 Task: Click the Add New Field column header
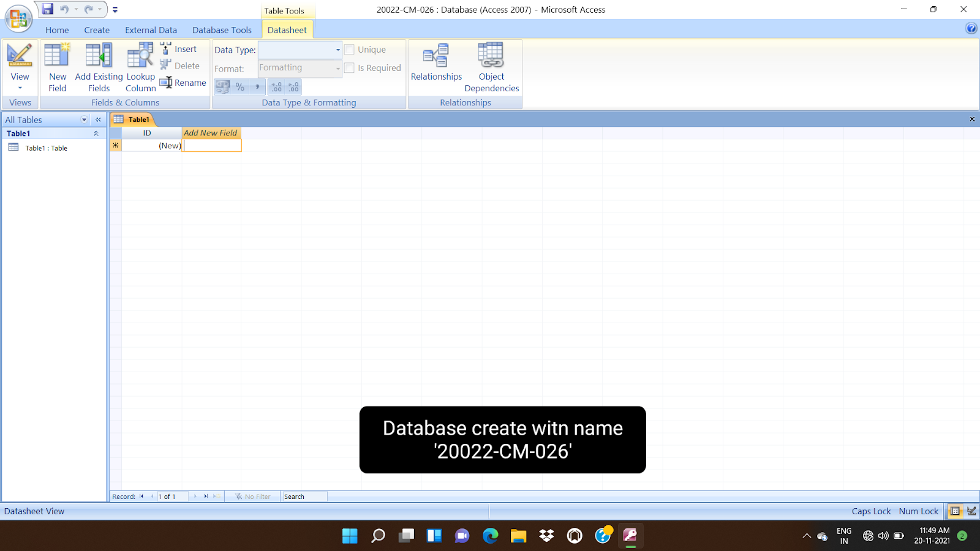click(211, 133)
